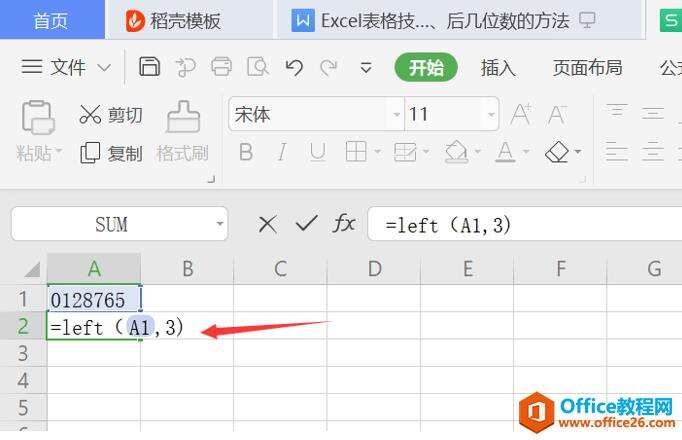Click the formula bar showing =left(A1,3)
The image size is (682, 440).
click(x=525, y=224)
